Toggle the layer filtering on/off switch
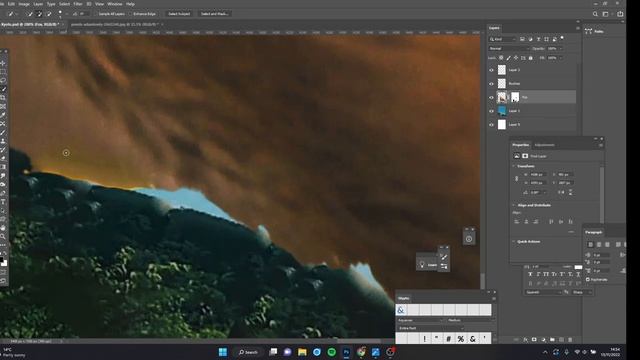Viewport: 640px width, 360px height. [562, 38]
